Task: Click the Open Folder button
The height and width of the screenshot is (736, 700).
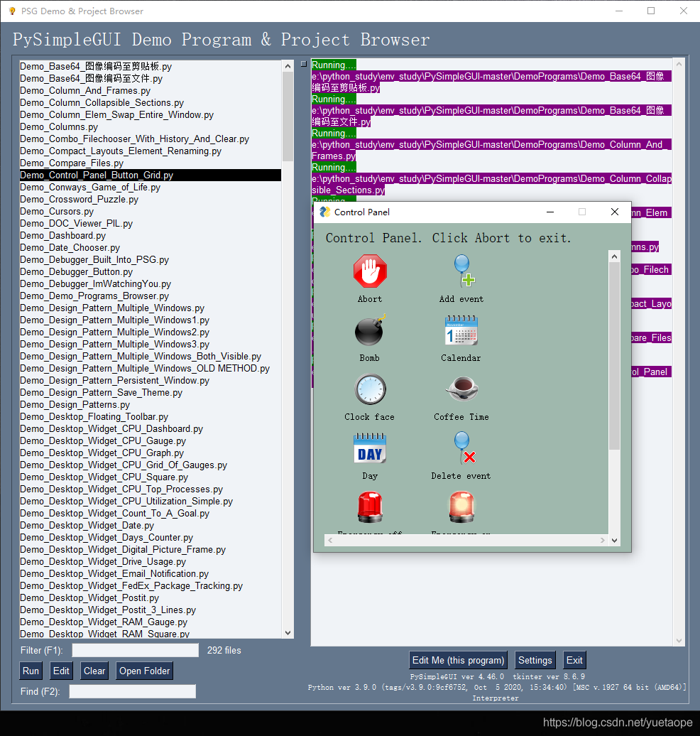Action: (145, 671)
